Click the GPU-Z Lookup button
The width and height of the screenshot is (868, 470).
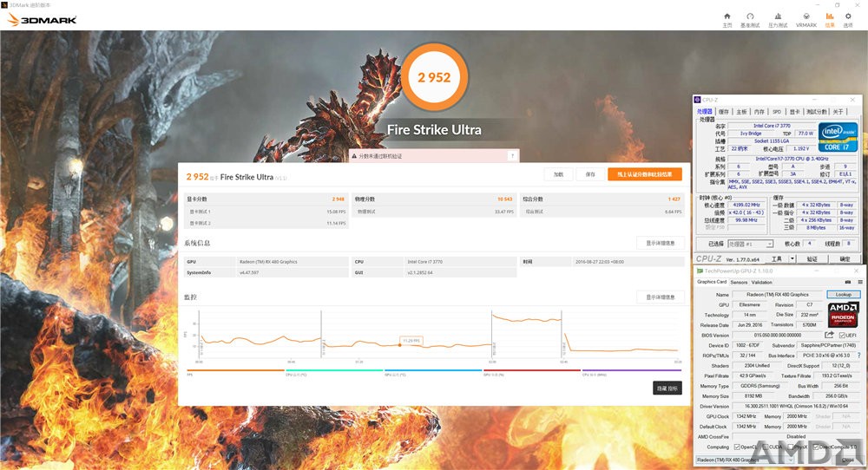(843, 295)
